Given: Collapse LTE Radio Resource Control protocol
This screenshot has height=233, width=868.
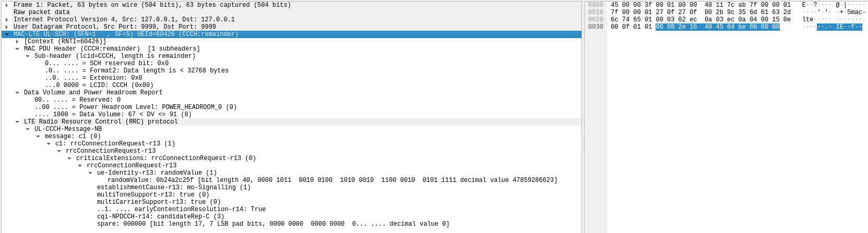Looking at the screenshot, I should [17, 122].
